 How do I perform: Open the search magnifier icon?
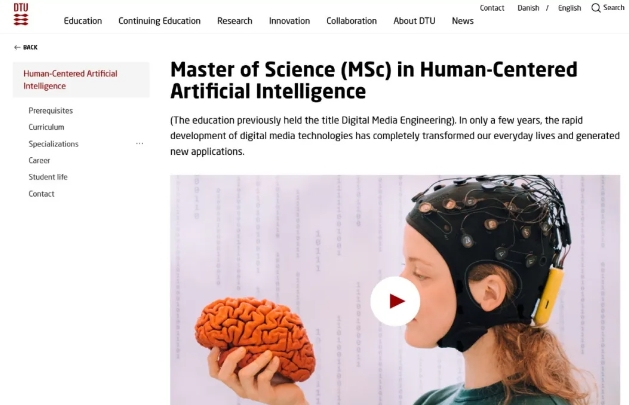[596, 8]
